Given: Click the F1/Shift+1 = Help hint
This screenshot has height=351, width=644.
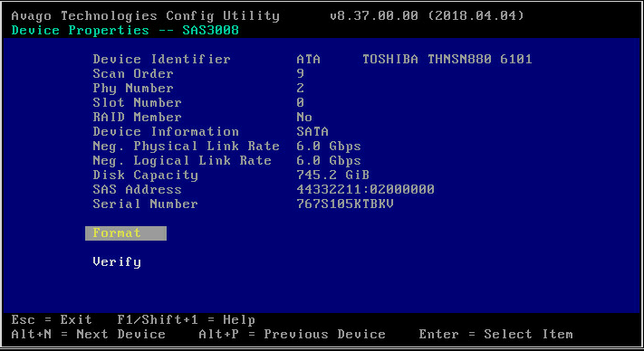Looking at the screenshot, I should point(186,320).
